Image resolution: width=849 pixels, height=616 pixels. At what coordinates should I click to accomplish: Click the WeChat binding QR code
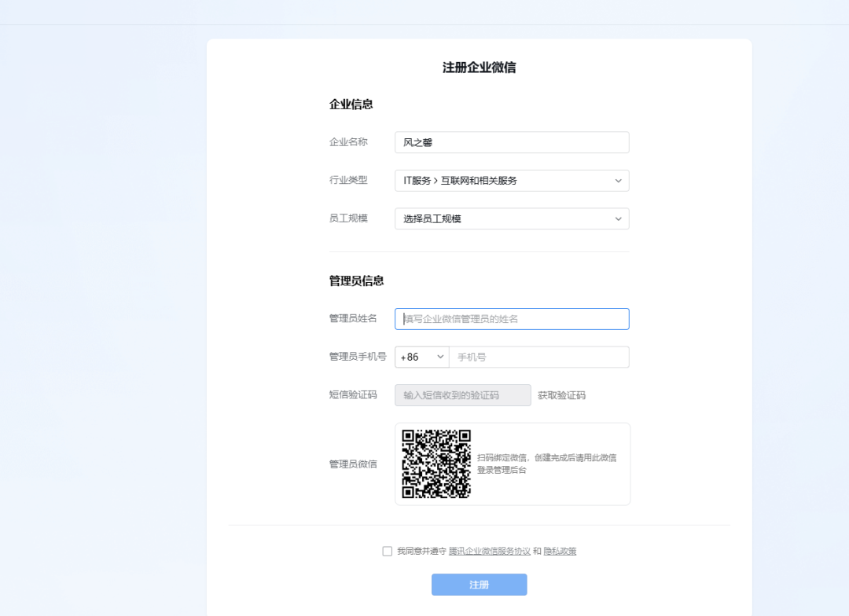coord(436,464)
